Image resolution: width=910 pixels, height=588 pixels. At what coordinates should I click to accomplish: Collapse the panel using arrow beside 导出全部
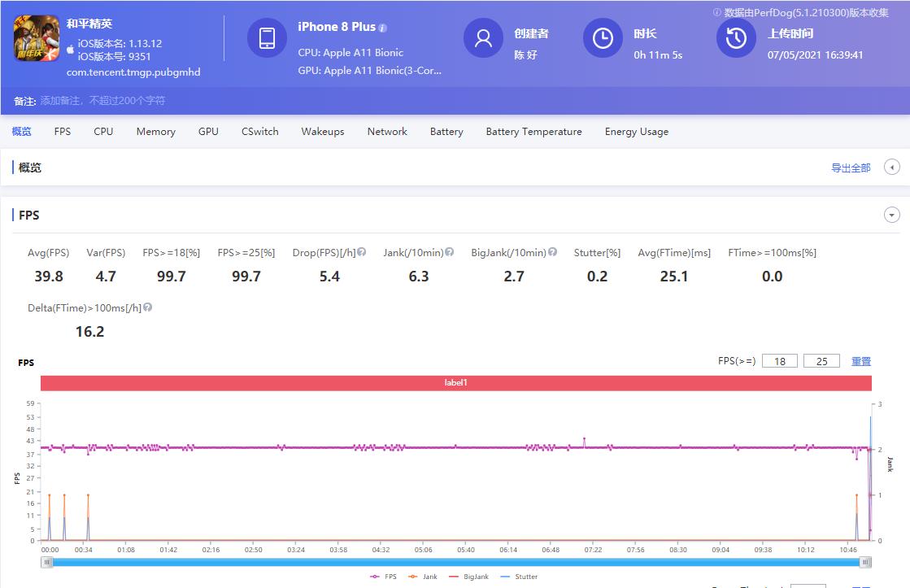892,168
